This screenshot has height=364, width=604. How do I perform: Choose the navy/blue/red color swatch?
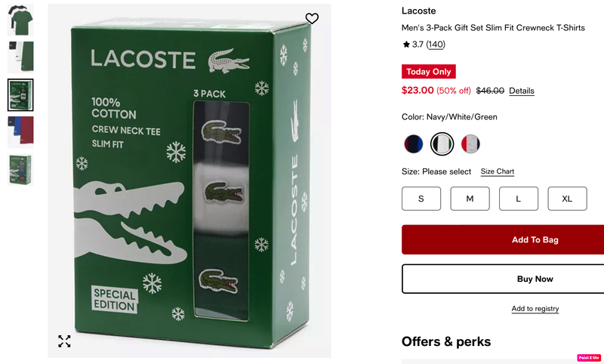point(413,144)
